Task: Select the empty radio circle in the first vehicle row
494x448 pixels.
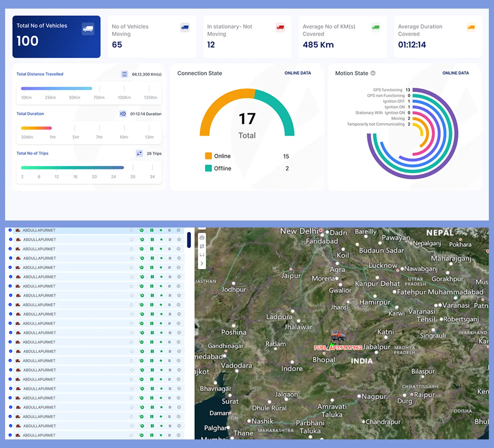Action: pos(131,230)
